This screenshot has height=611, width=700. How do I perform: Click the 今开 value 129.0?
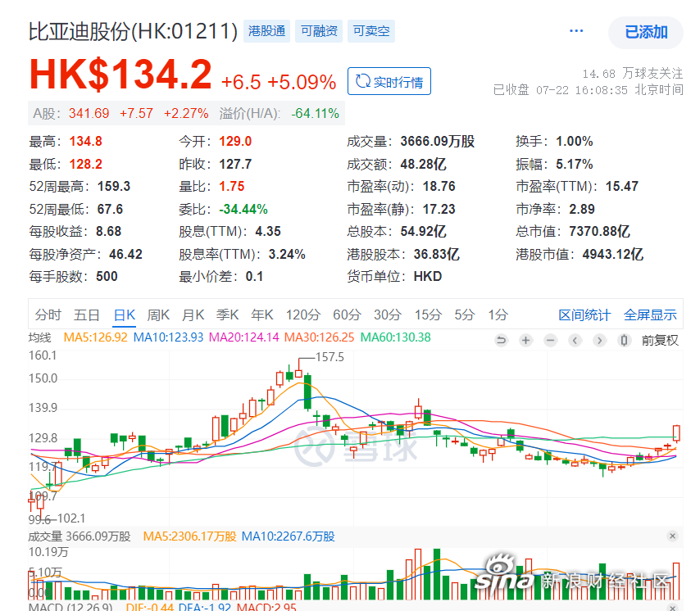pyautogui.click(x=235, y=142)
